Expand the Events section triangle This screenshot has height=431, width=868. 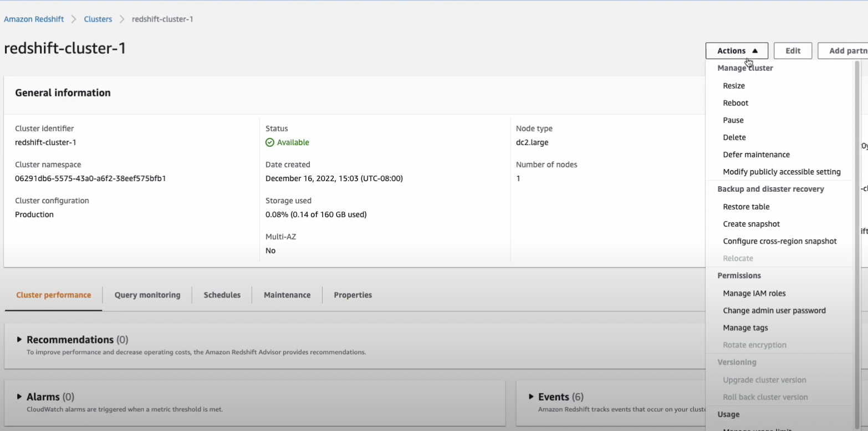click(532, 397)
